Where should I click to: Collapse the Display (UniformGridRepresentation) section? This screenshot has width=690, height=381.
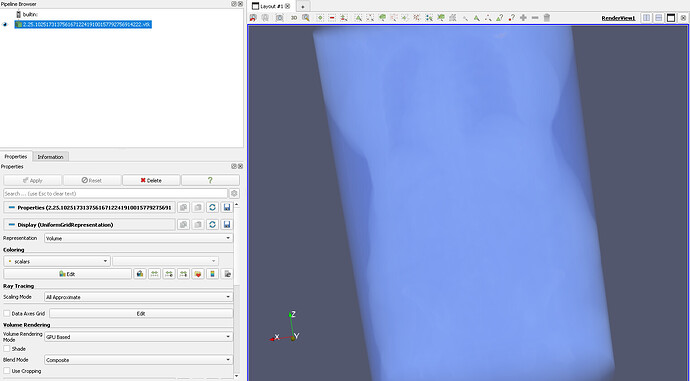click(12, 224)
